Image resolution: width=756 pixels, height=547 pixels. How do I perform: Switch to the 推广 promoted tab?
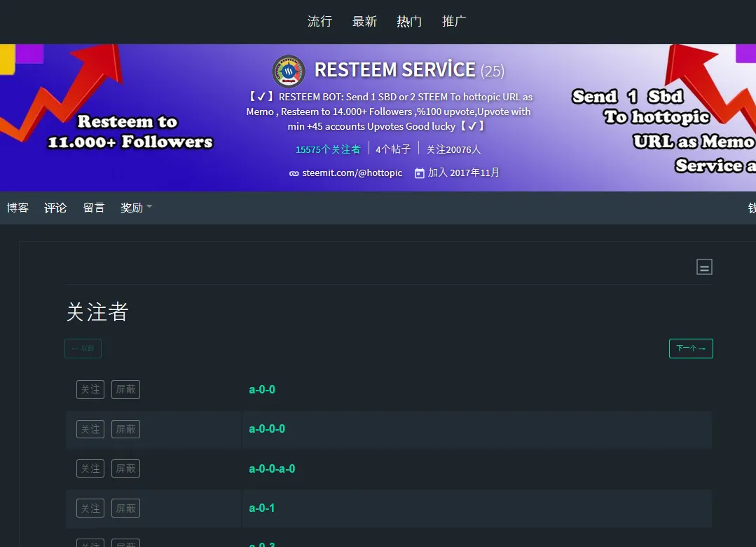[x=454, y=21]
